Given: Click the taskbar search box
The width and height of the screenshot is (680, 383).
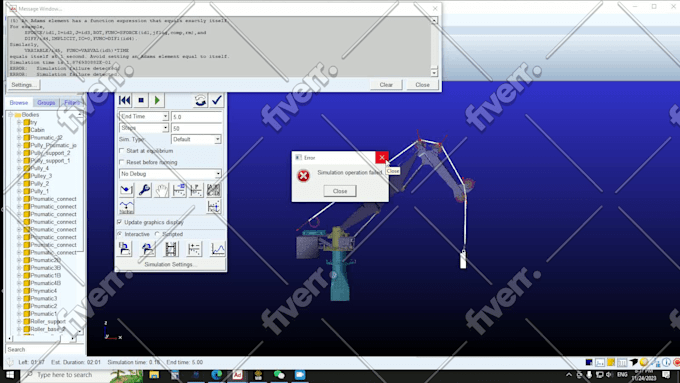Looking at the screenshot, I should 65,375.
